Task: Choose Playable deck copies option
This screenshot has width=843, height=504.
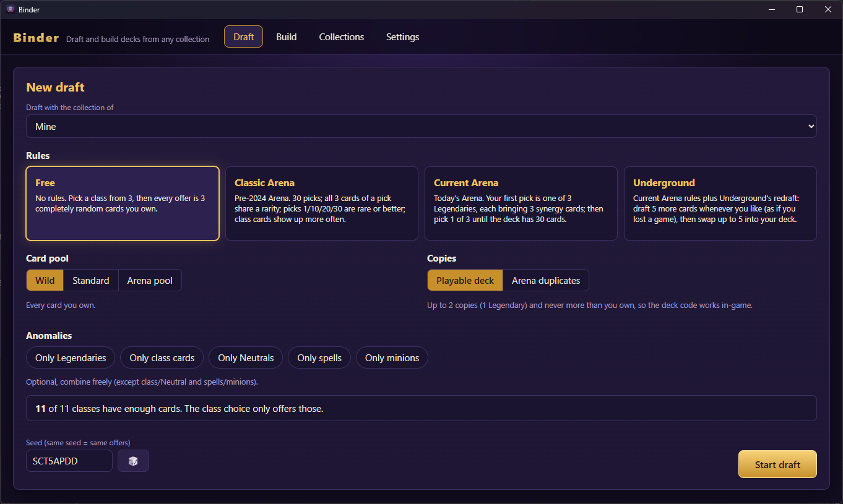Action: click(x=465, y=280)
